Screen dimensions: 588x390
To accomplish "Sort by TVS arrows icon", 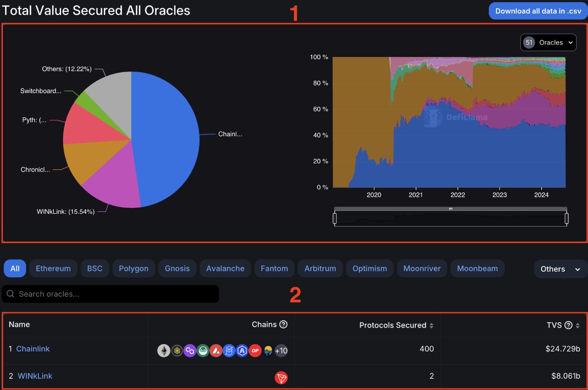I will click(x=577, y=325).
